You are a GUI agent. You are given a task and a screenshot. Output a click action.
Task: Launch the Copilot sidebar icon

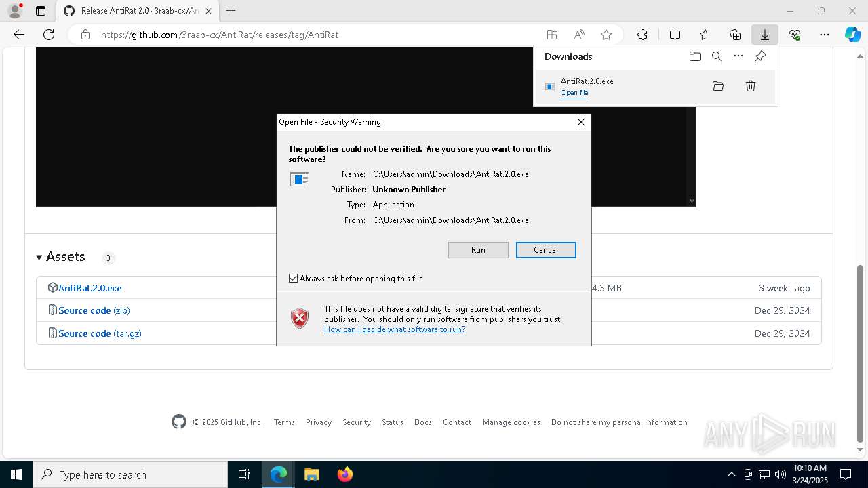pyautogui.click(x=853, y=35)
